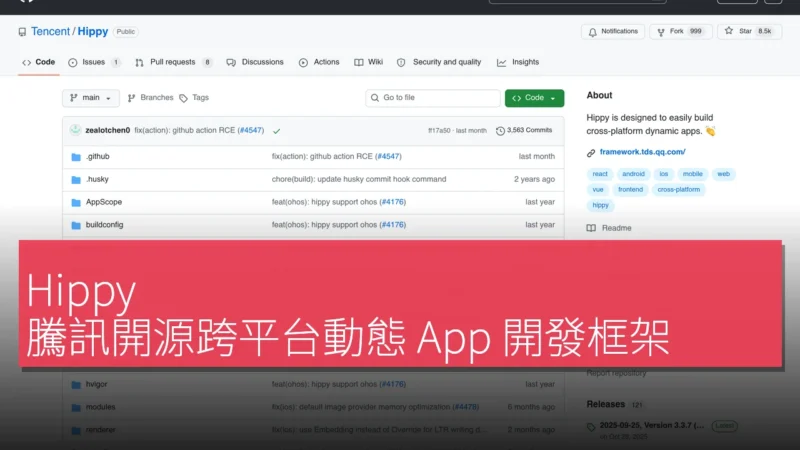800x450 pixels.
Task: Open the Tencent organization link
Action: (50, 32)
